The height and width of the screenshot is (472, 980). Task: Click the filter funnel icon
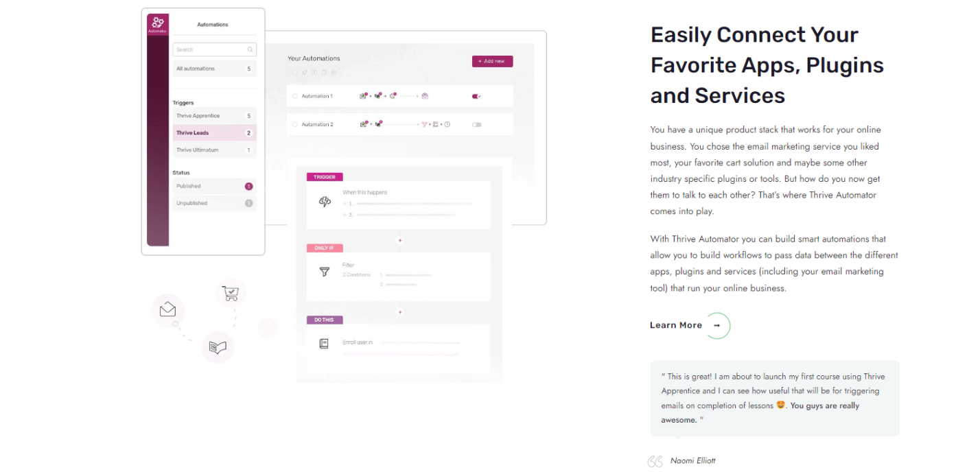325,272
